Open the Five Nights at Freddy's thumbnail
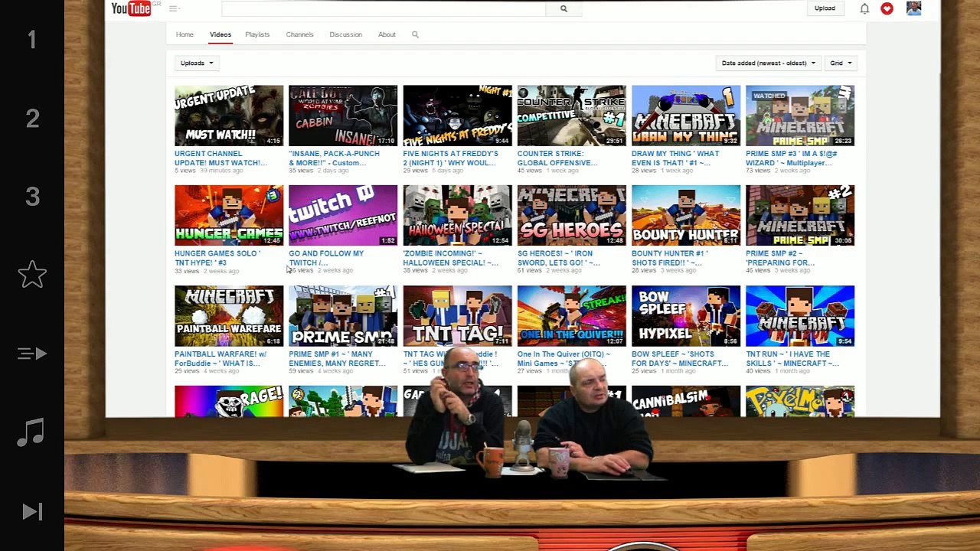 click(x=457, y=116)
